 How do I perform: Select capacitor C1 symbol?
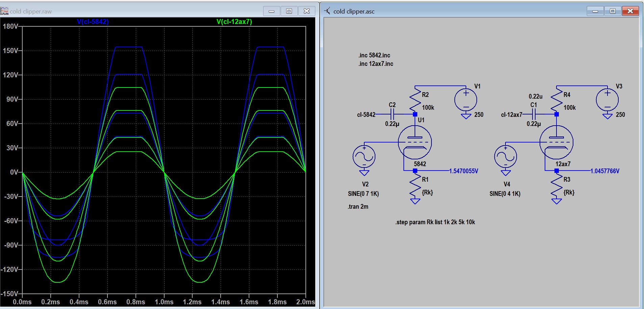click(534, 114)
